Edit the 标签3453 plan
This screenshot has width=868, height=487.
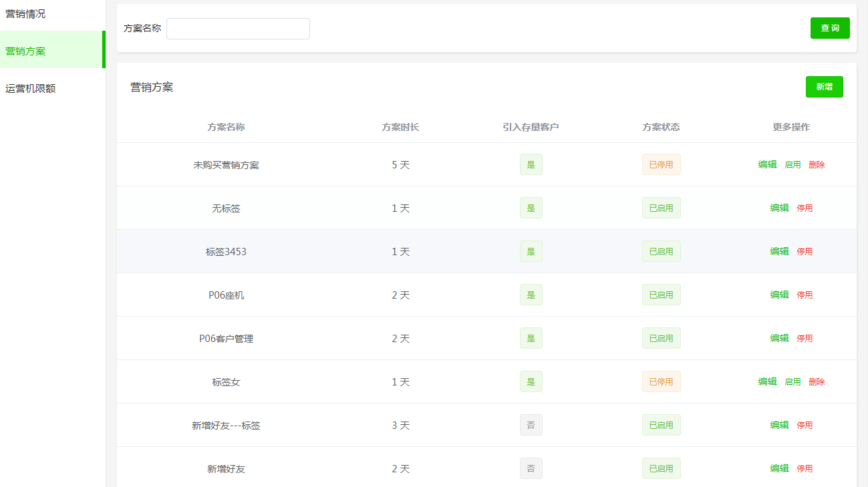tap(779, 251)
